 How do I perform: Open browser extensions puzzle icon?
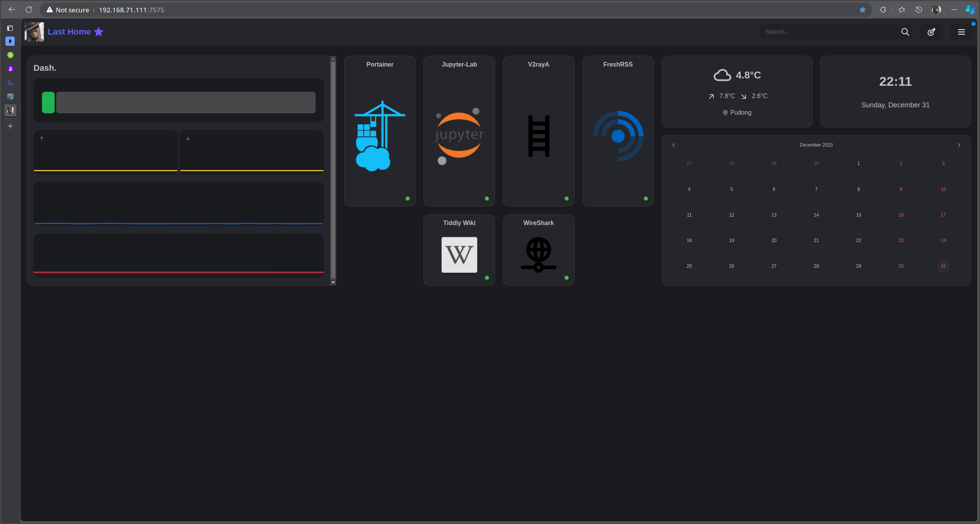[883, 10]
